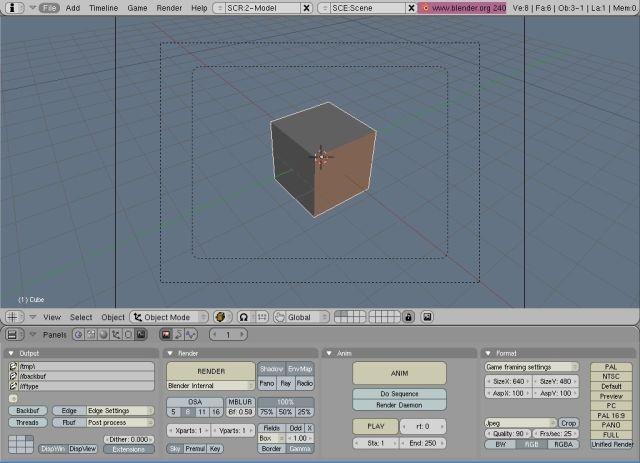Click the blender.org logo link

pyautogui.click(x=462, y=8)
